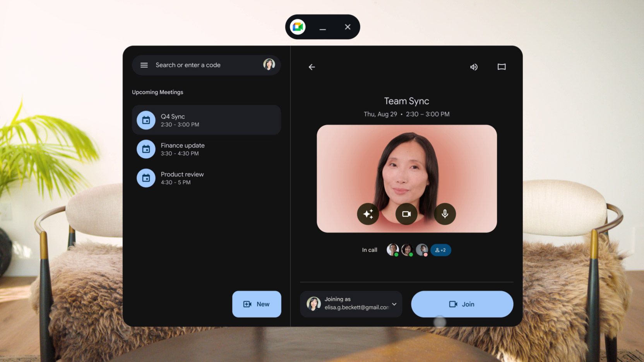Show the +2 additional participants in call
This screenshot has height=362, width=644.
[x=440, y=250]
